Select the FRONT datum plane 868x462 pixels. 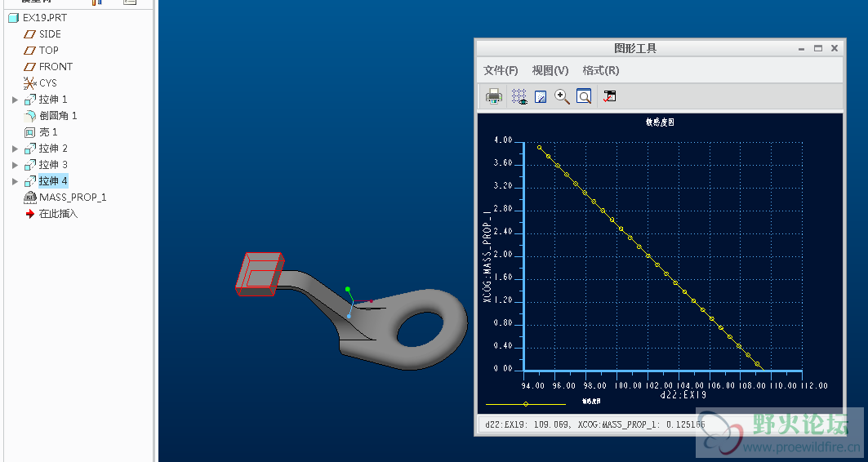tap(56, 66)
